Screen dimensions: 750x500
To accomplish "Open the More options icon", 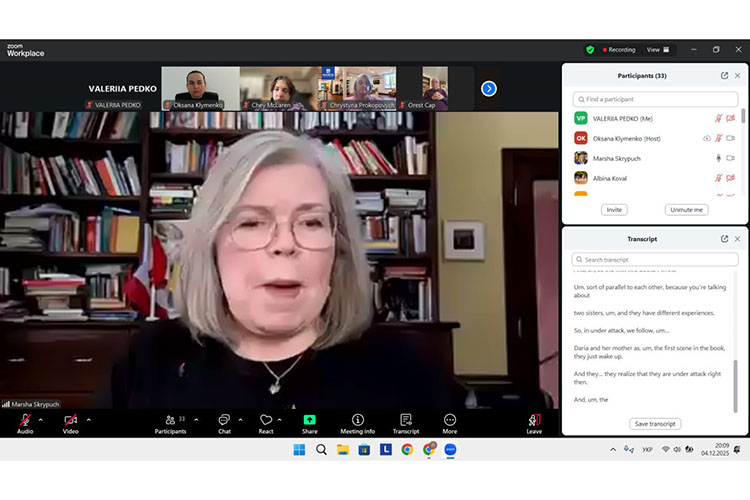I will pyautogui.click(x=450, y=420).
